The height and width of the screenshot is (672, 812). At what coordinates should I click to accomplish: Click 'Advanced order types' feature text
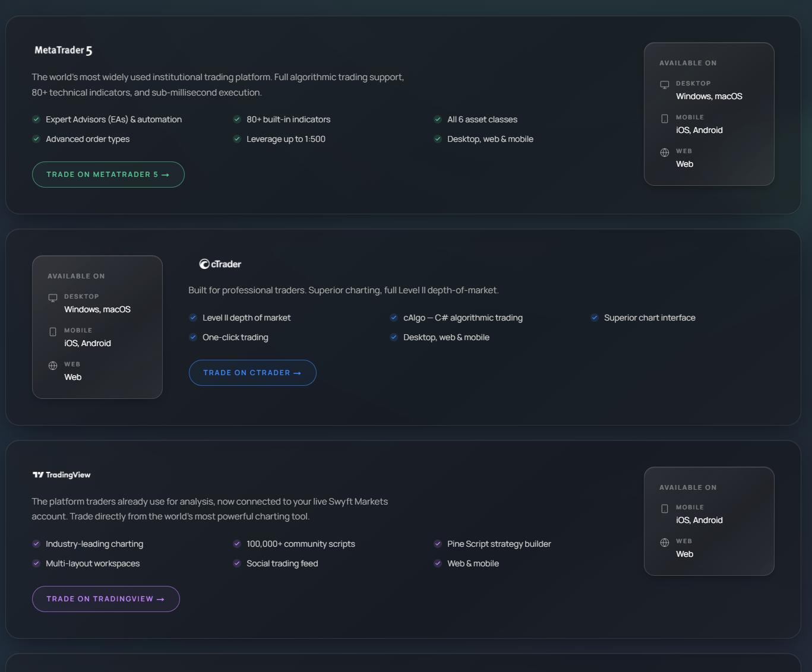[x=87, y=139]
